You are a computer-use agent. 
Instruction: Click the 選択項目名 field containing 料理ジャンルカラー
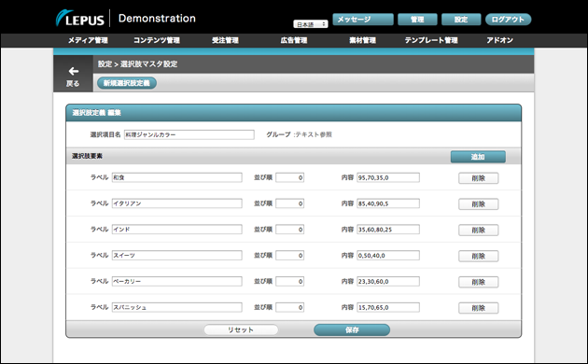click(189, 134)
